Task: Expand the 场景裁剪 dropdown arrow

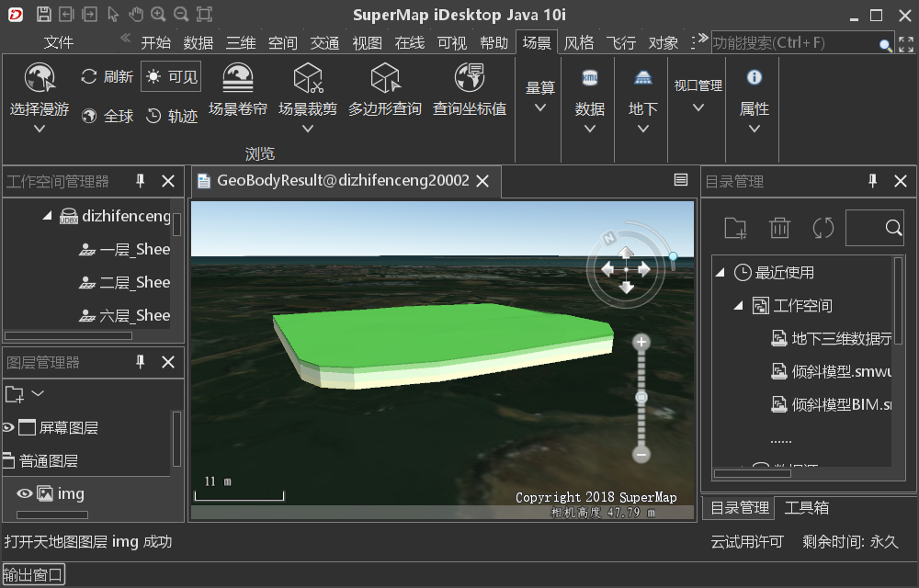Action: tap(308, 129)
